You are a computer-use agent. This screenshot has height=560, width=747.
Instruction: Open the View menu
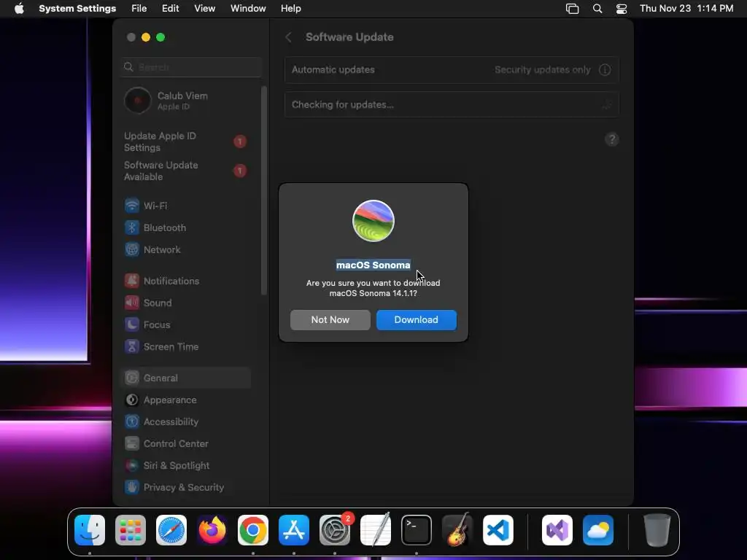205,9
